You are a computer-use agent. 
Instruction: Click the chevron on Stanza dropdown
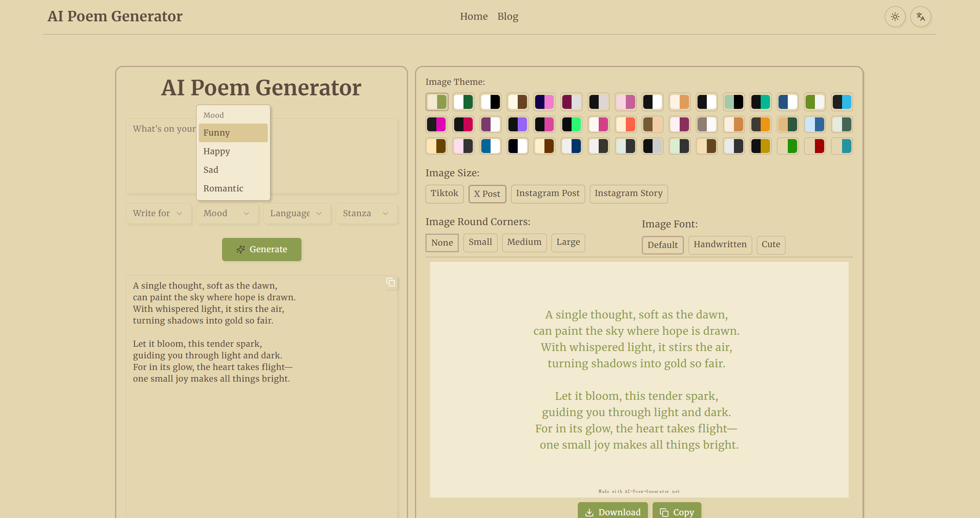385,213
